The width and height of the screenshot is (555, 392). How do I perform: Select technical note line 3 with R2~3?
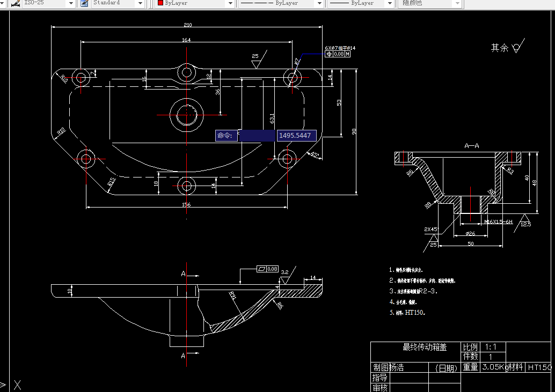click(413, 291)
